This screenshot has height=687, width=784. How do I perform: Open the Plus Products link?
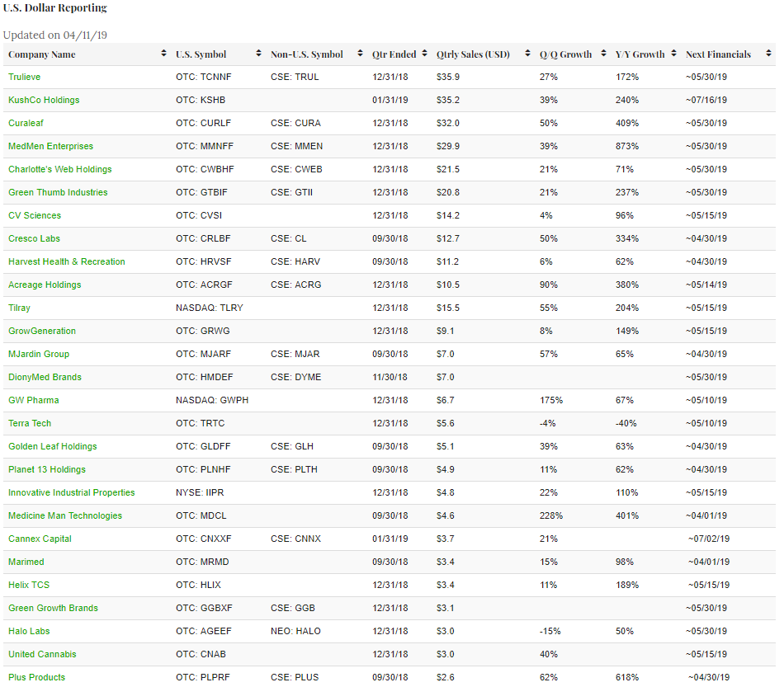click(x=36, y=677)
